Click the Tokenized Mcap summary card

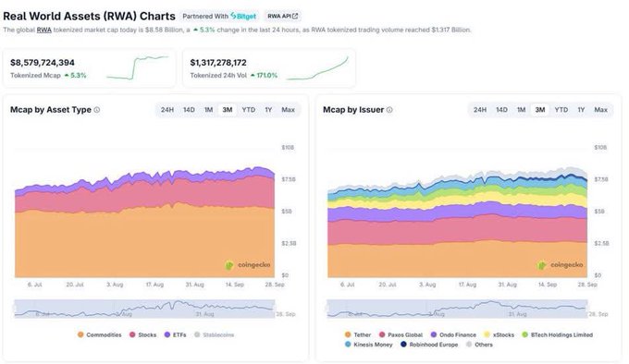click(89, 68)
